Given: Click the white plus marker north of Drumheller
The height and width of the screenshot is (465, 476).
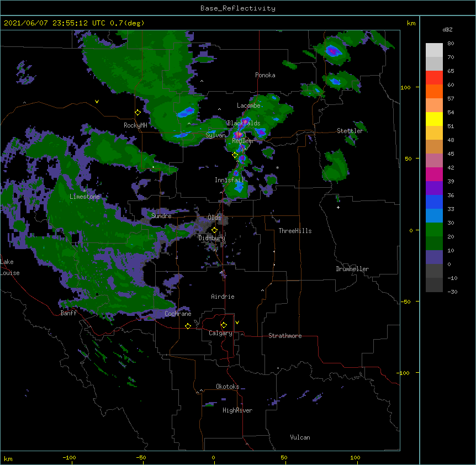Looking at the screenshot, I should pos(338,207).
